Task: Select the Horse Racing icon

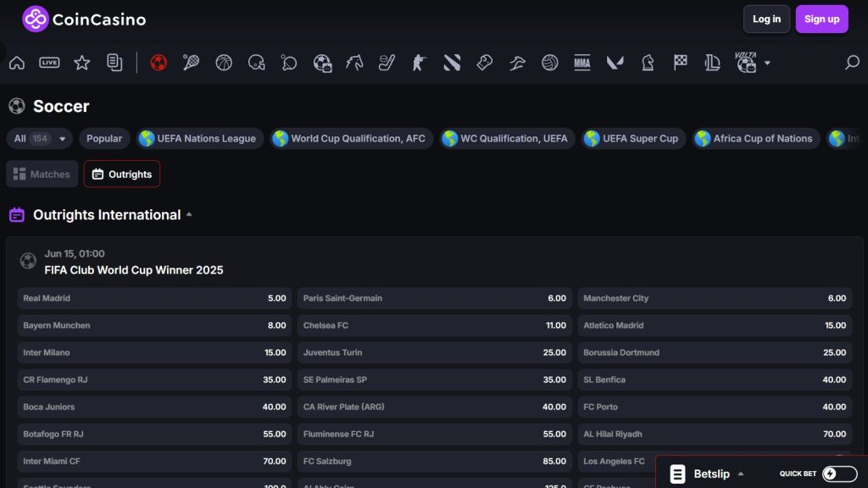Action: click(354, 63)
